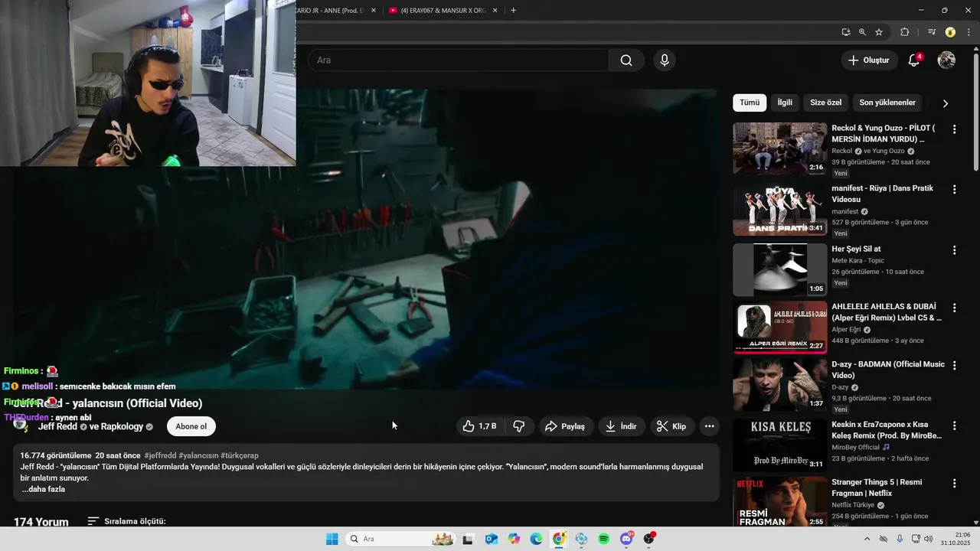Screen dimensions: 980x551
Task: Open the Sıralama ölçütü comment sort dropdown
Action: [x=126, y=521]
